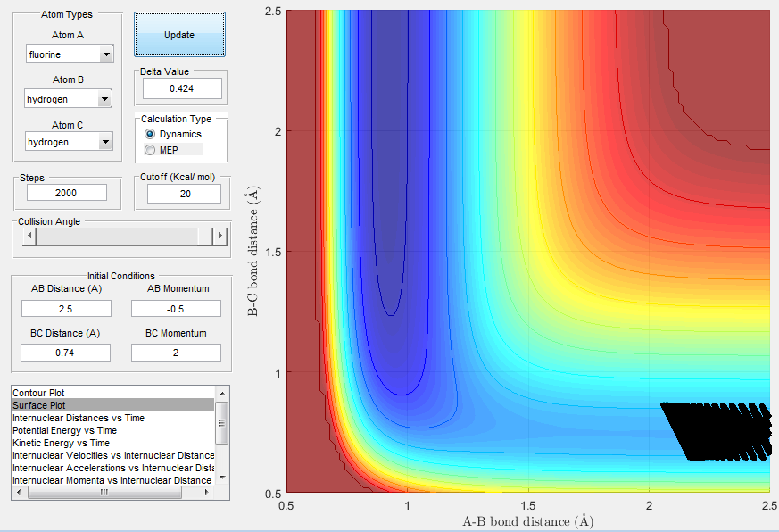
Task: Click the plot list scroll-right arrow
Action: tap(207, 492)
